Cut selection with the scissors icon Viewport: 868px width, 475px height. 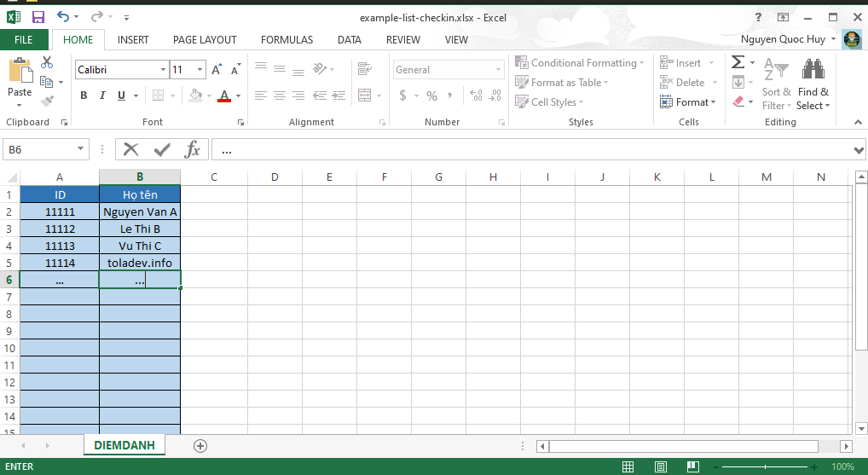(x=47, y=62)
